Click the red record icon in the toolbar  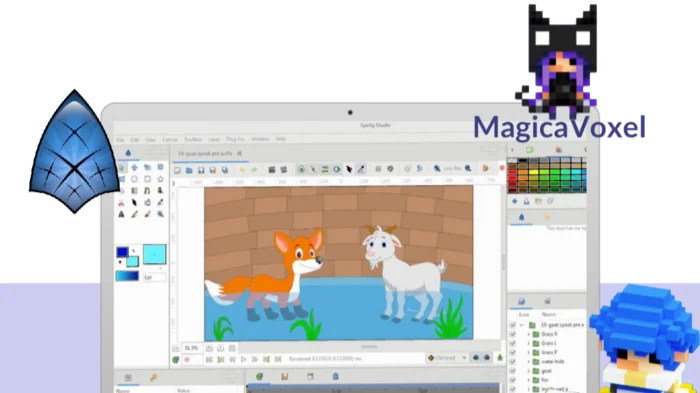pyautogui.click(x=502, y=168)
